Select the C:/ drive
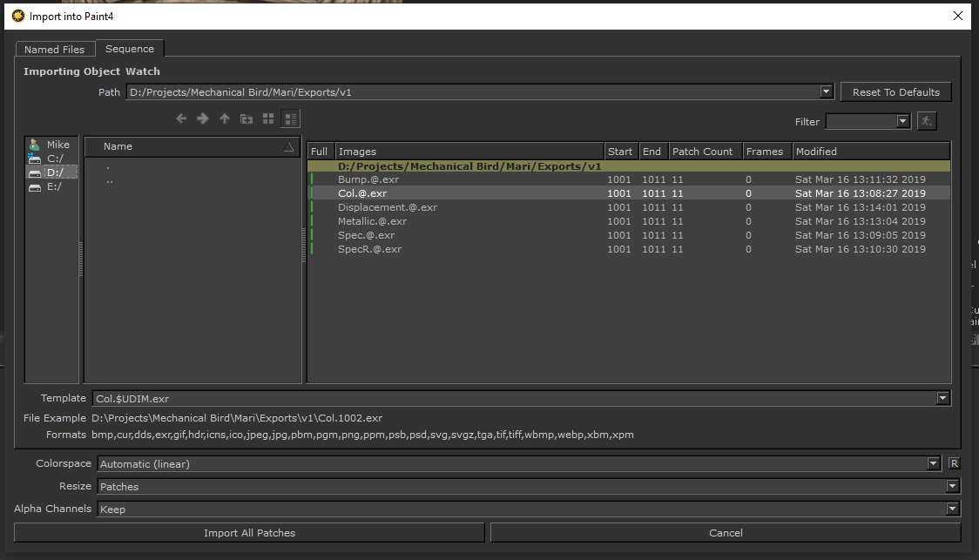The height and width of the screenshot is (560, 979). 54,159
